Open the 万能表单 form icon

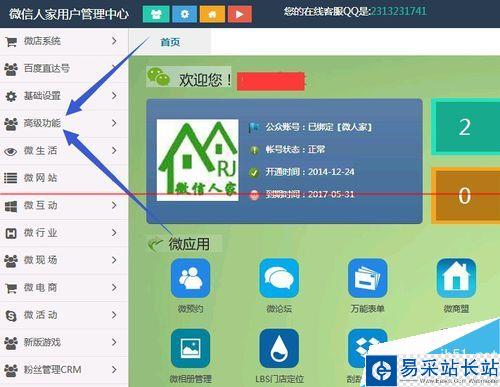[367, 278]
